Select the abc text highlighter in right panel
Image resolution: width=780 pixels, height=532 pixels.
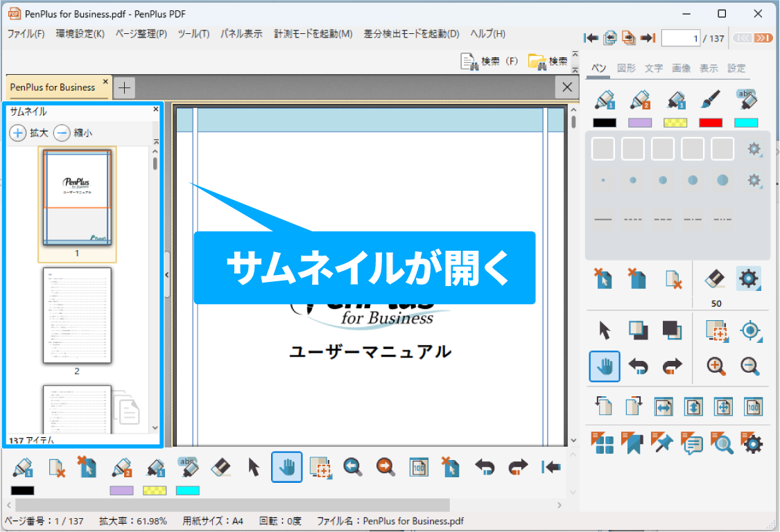746,100
